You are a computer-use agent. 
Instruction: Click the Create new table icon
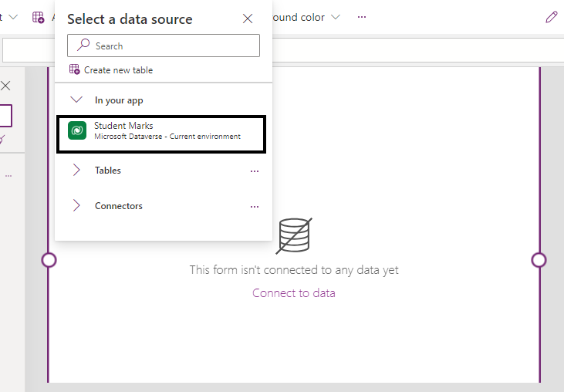(75, 70)
